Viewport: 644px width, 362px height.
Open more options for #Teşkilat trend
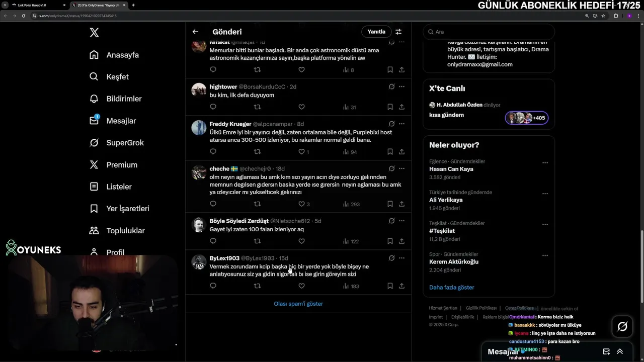(545, 225)
